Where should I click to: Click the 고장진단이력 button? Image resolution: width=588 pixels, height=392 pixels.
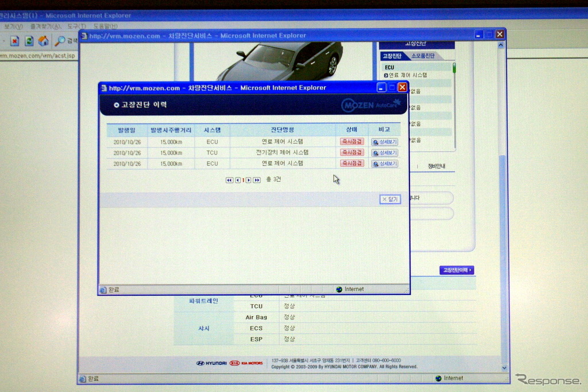[457, 270]
